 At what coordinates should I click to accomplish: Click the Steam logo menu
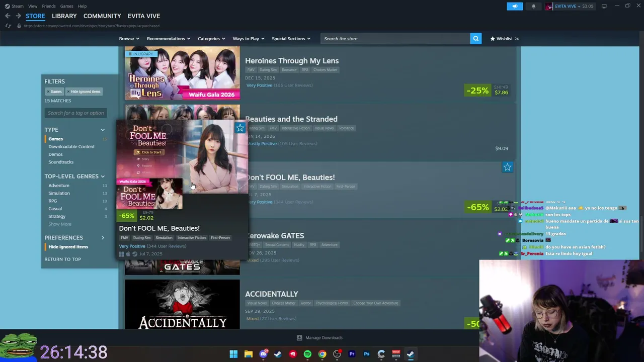tap(8, 6)
